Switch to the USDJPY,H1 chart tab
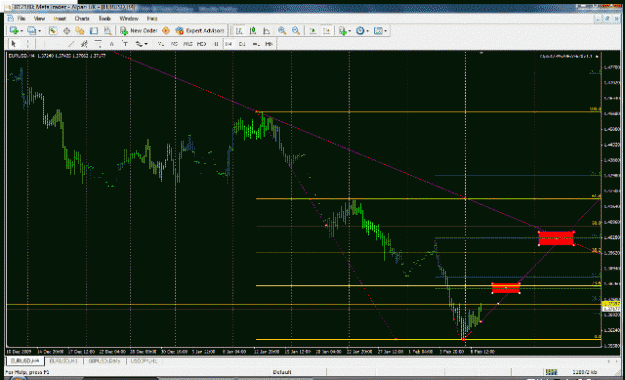 coord(143,361)
